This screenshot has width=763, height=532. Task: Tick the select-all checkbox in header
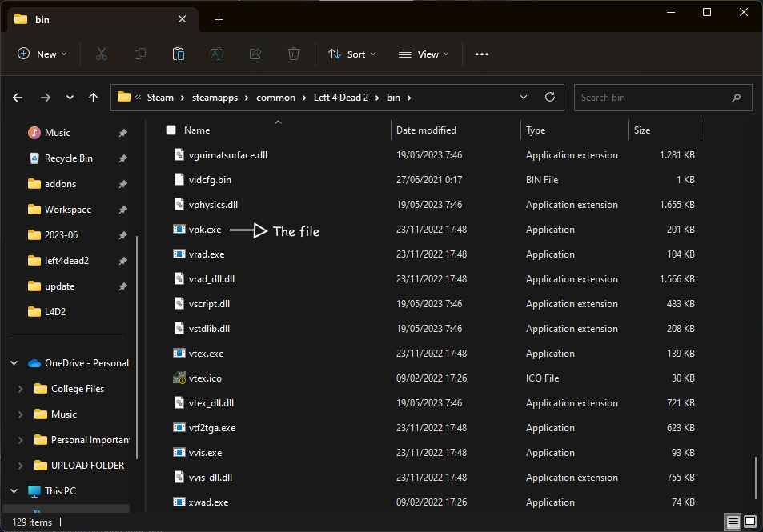coord(171,130)
